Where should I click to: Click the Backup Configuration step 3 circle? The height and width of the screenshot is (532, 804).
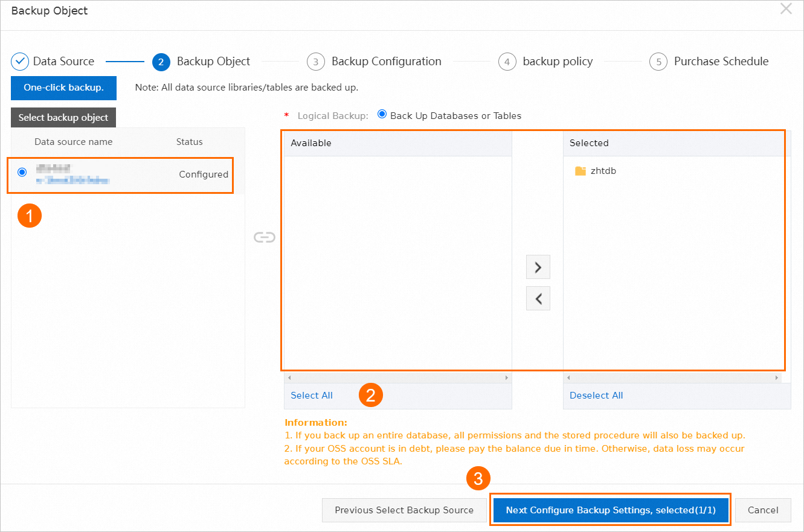316,62
